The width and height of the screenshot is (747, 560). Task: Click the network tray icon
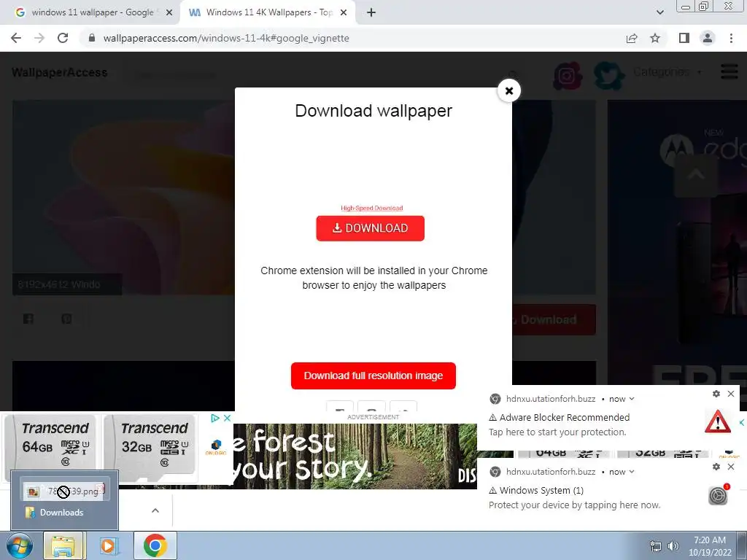[x=656, y=546]
